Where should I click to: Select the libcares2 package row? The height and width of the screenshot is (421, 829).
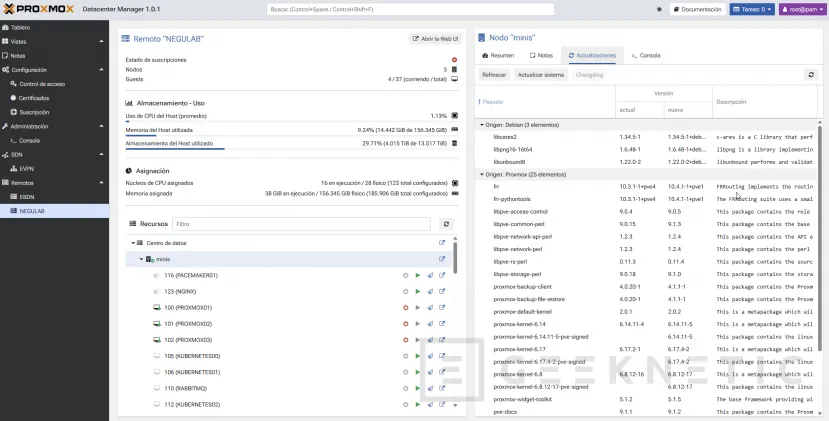pos(646,137)
